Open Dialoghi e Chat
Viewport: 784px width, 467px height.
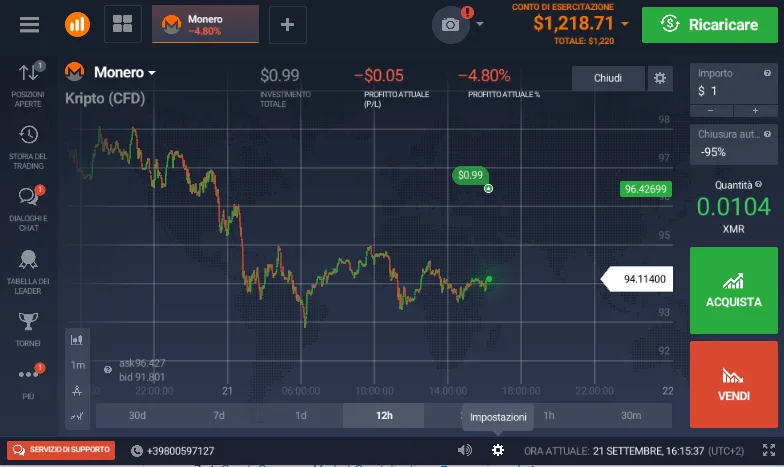point(28,209)
